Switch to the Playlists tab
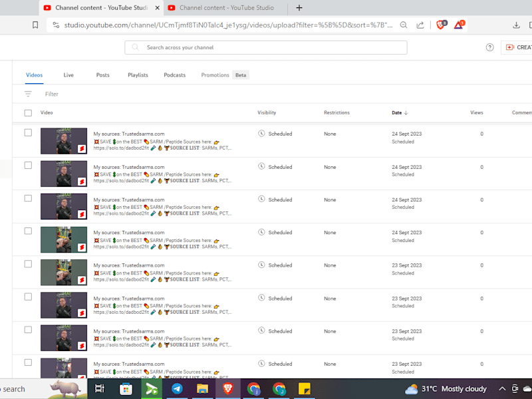532x399 pixels. 138,75
